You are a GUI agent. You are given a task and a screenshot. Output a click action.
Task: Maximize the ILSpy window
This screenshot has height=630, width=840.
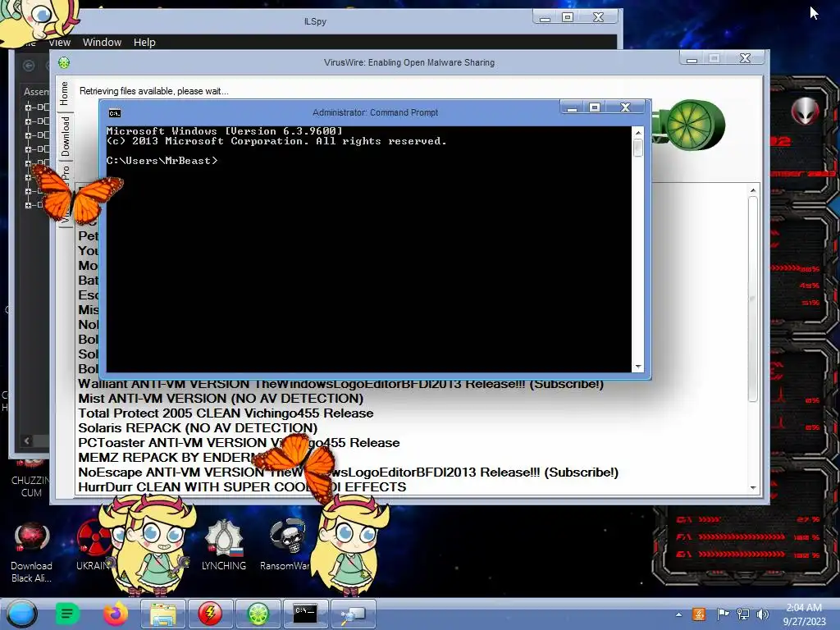568,17
